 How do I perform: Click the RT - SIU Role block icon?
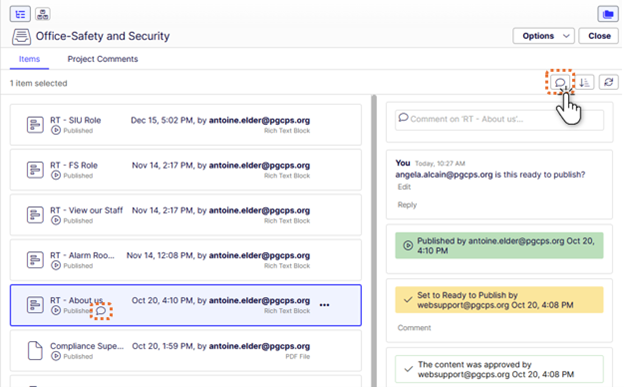tap(35, 125)
